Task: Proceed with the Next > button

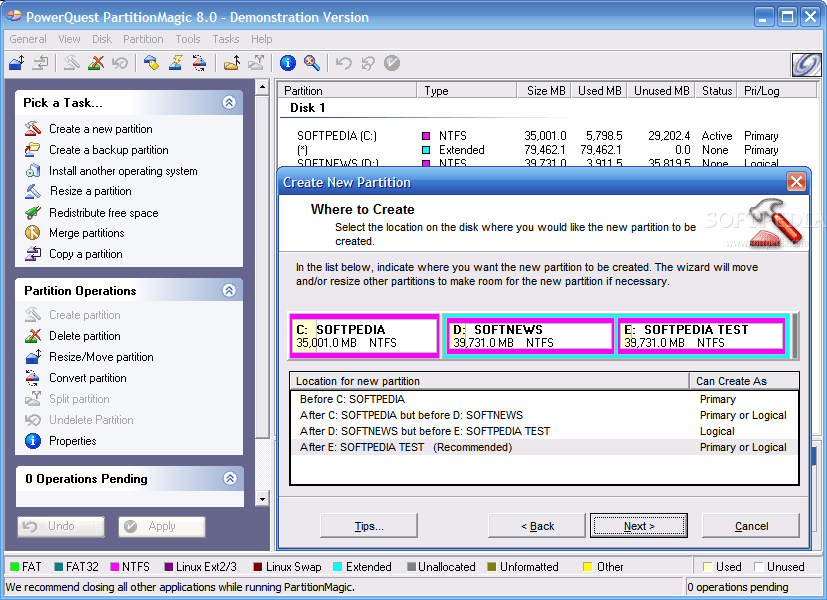Action: point(639,526)
